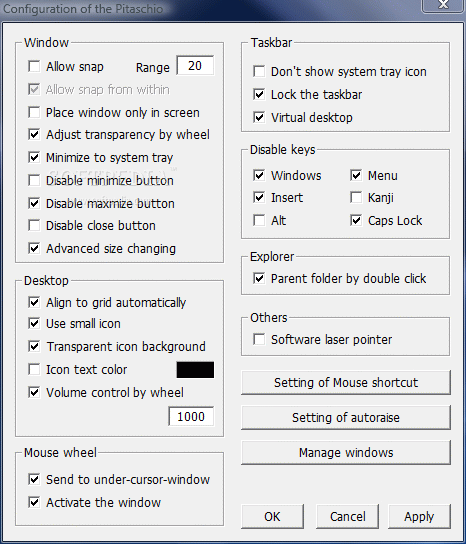Click the Cancel button
Image resolution: width=466 pixels, height=544 pixels.
point(348,517)
